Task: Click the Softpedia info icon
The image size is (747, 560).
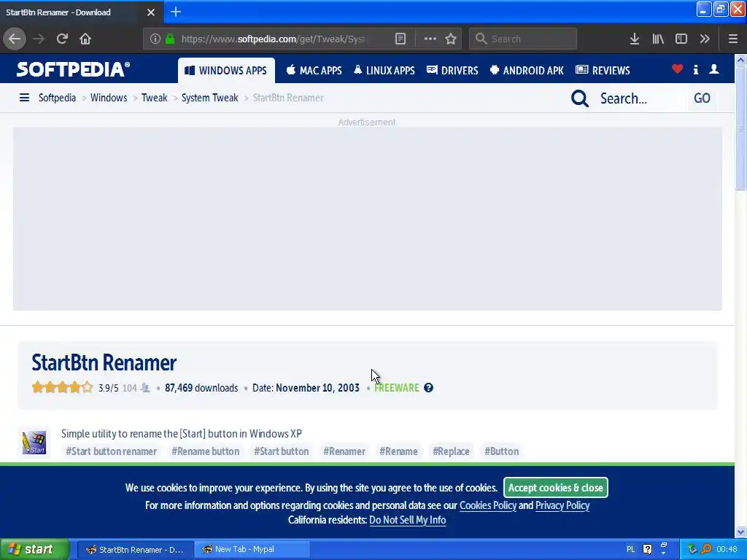Action: click(x=695, y=69)
